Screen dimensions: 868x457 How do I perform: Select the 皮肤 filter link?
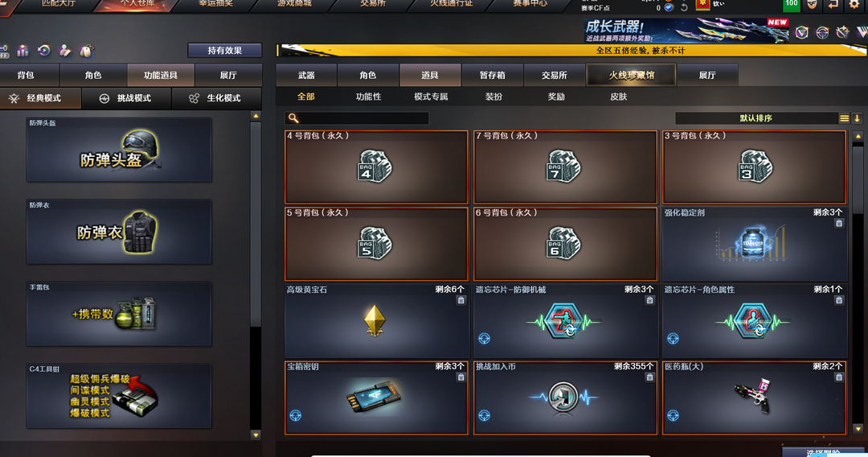point(618,97)
